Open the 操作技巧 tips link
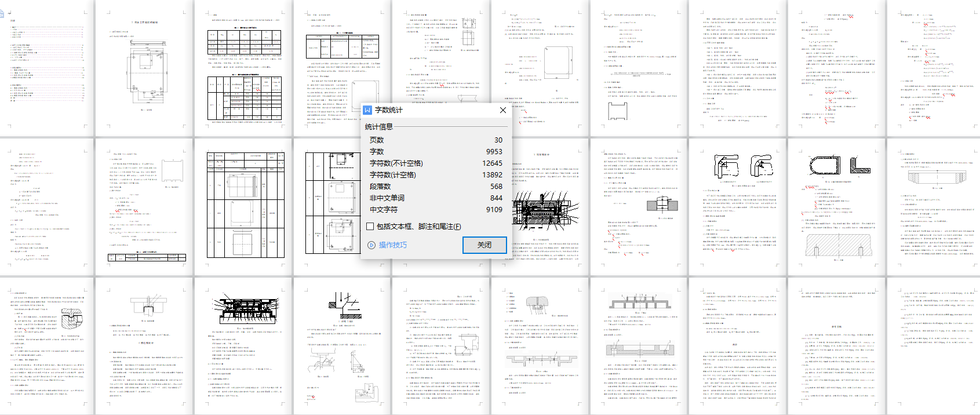This screenshot has width=980, height=415. pyautogui.click(x=393, y=245)
